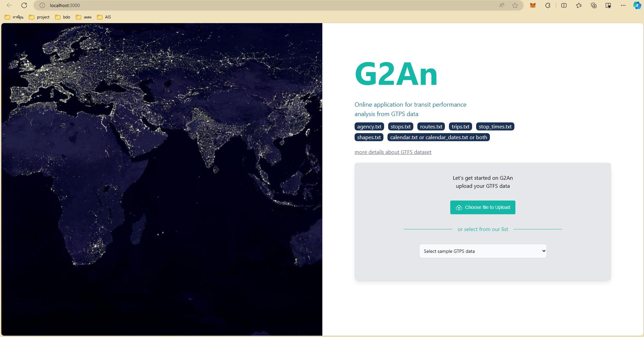Open the extensions puzzle icon
The image size is (644, 337).
point(548,5)
